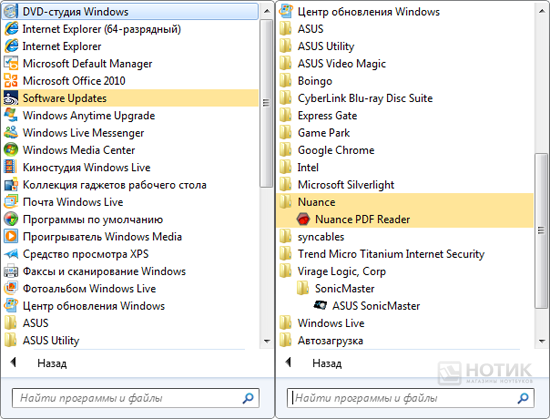Launch Internet Explorer (64-разрядный) icon

[x=11, y=29]
